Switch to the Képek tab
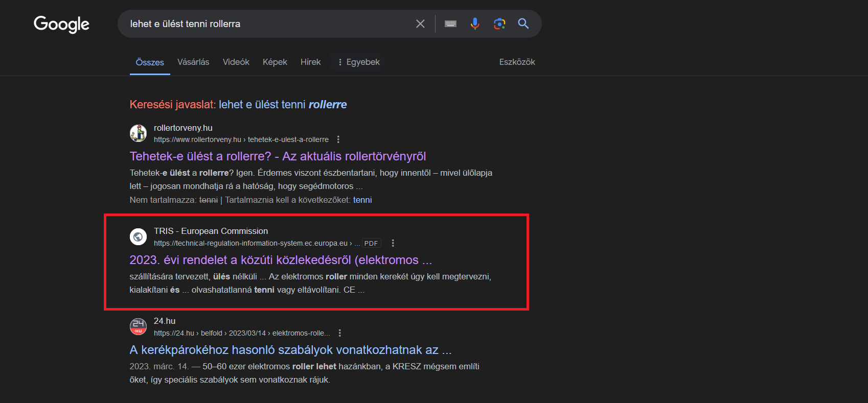 pyautogui.click(x=275, y=62)
